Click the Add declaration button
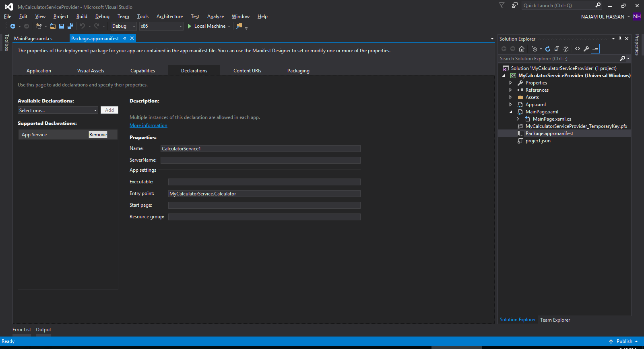Screen dimensions: 644x349 tap(109, 110)
